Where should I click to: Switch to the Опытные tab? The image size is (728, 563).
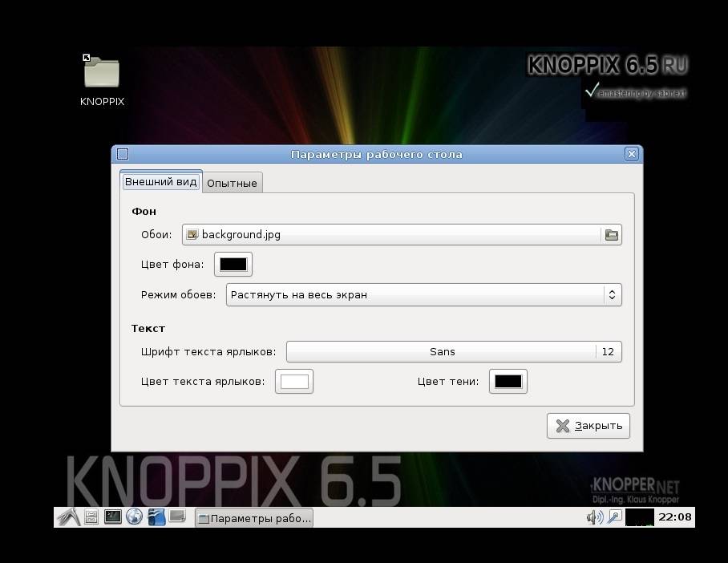point(233,183)
